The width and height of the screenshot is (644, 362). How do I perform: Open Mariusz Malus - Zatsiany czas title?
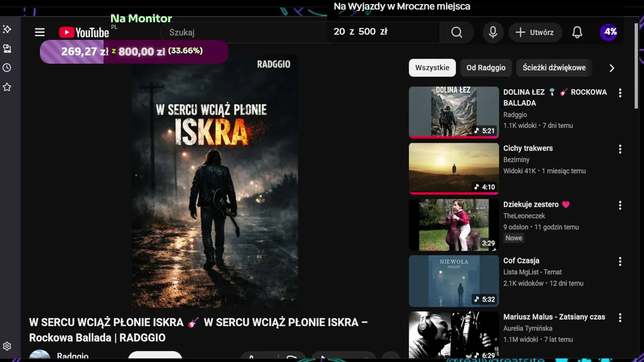pyautogui.click(x=554, y=317)
